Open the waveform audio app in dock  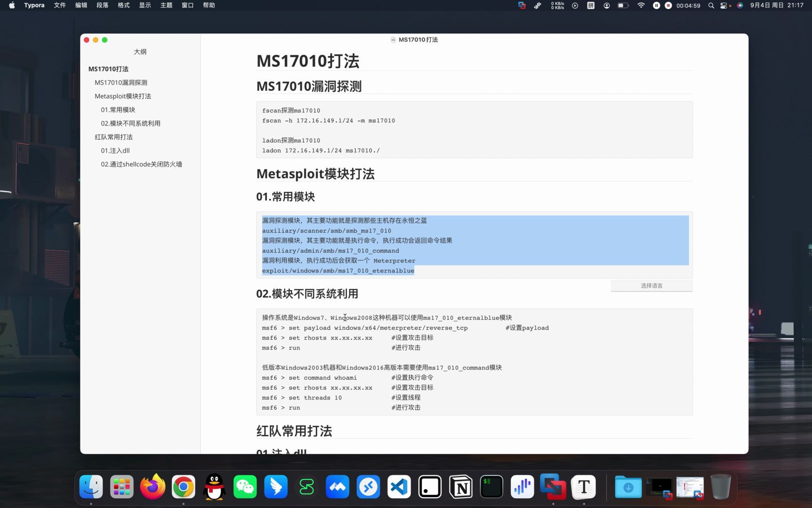pyautogui.click(x=522, y=487)
